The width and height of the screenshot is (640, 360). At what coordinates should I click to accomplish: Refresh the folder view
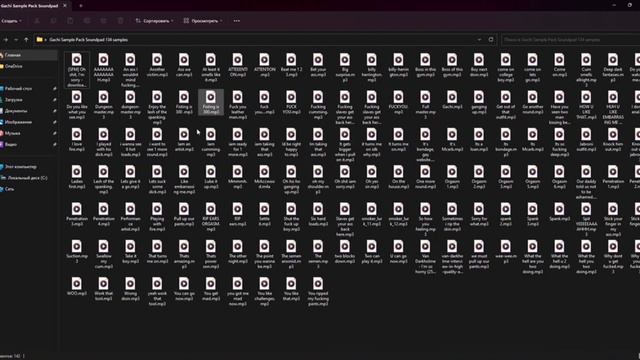tap(491, 40)
